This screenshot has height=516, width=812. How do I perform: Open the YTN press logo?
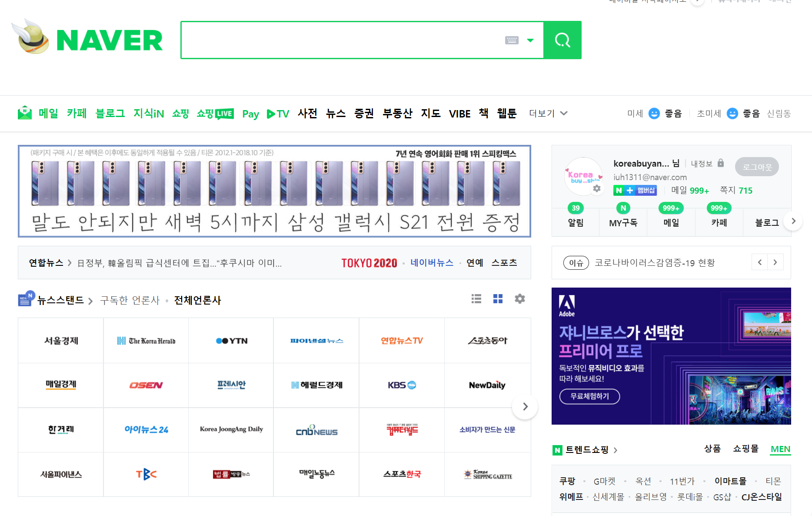pyautogui.click(x=232, y=341)
